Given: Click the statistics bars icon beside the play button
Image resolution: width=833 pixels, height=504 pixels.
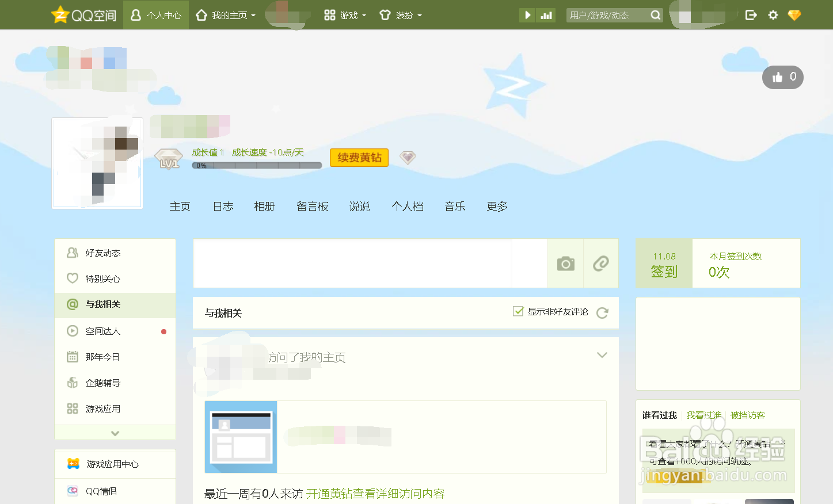Looking at the screenshot, I should pyautogui.click(x=545, y=15).
